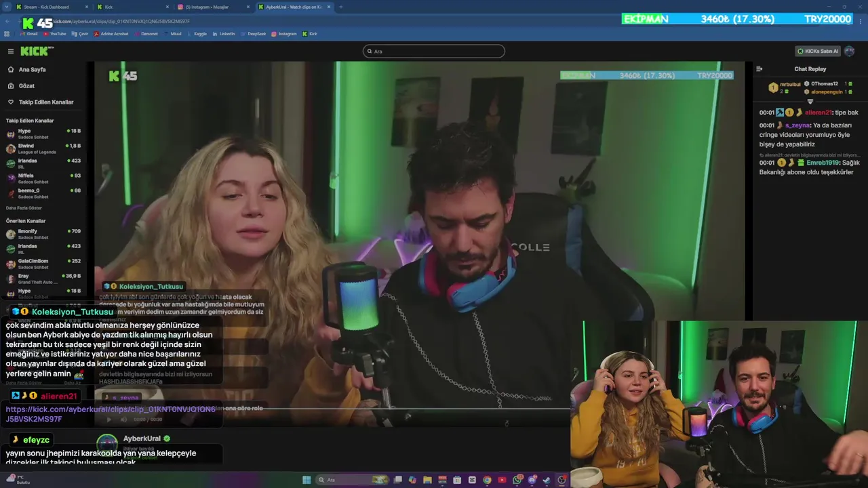The image size is (868, 488).
Task: Open ilmonify recommended channel
Action: 43,234
